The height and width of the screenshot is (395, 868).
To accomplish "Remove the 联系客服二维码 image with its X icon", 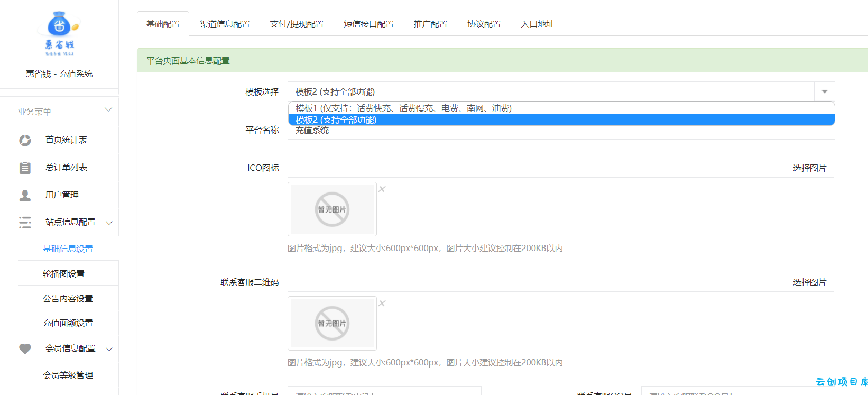I will [x=382, y=303].
